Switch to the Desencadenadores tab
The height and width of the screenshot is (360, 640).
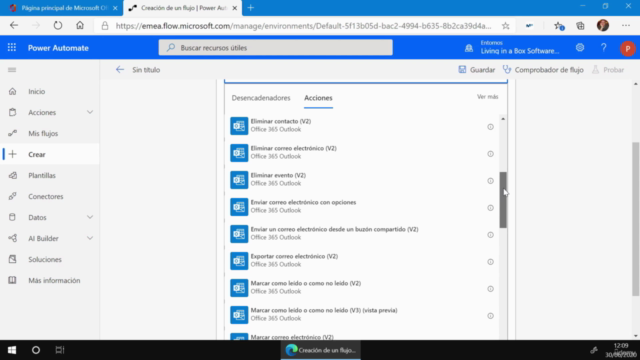click(261, 98)
